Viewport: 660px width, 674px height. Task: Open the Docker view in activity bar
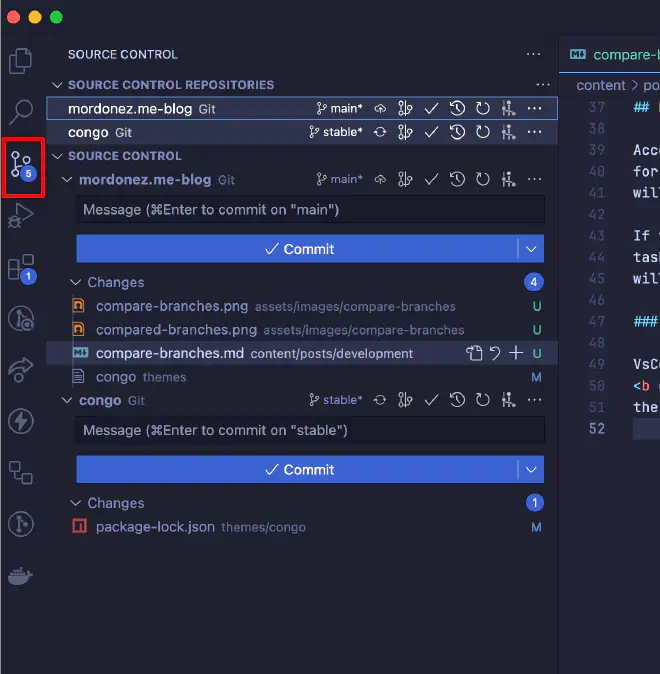(20, 576)
